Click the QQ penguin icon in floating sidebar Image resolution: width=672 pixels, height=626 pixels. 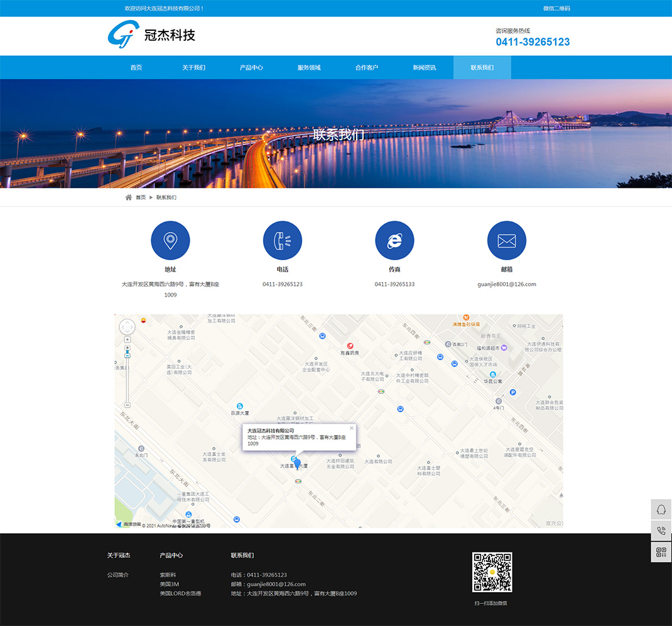[661, 509]
